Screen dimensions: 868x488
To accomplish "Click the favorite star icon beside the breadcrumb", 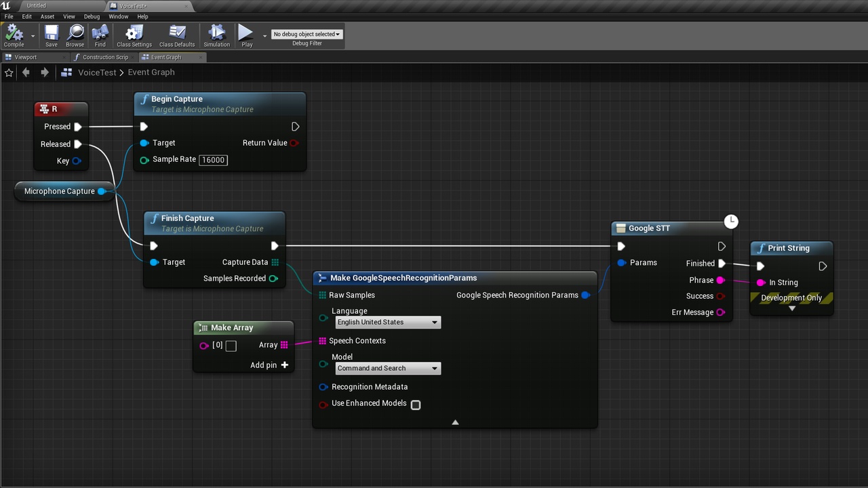I will 9,73.
